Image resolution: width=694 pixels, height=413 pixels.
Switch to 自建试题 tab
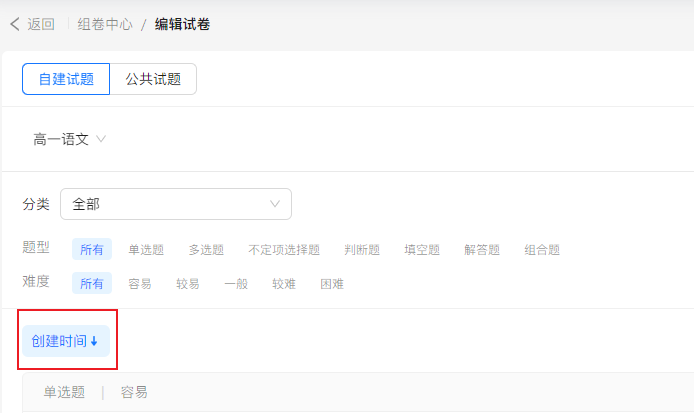(66, 79)
